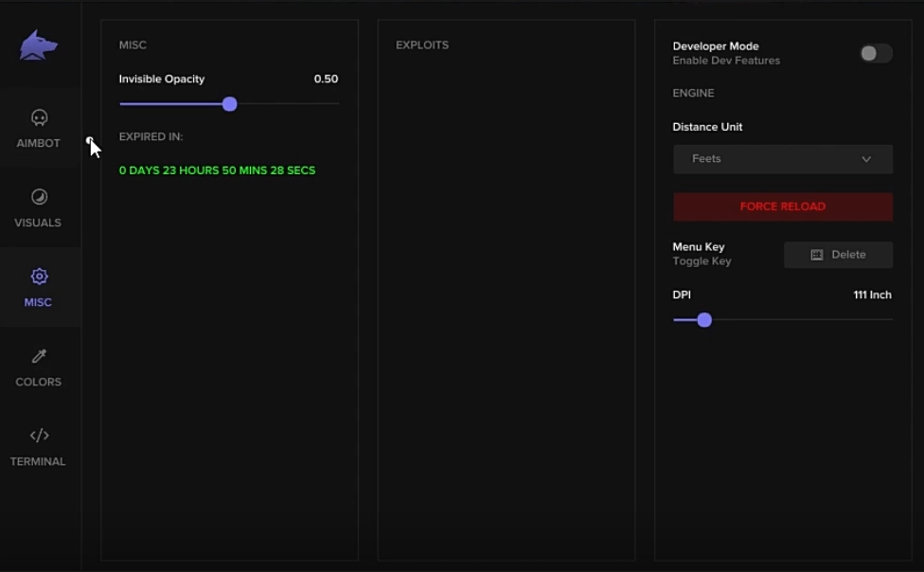Click the EXPIRED IN: label
Image resolution: width=924 pixels, height=572 pixels.
[x=151, y=136]
